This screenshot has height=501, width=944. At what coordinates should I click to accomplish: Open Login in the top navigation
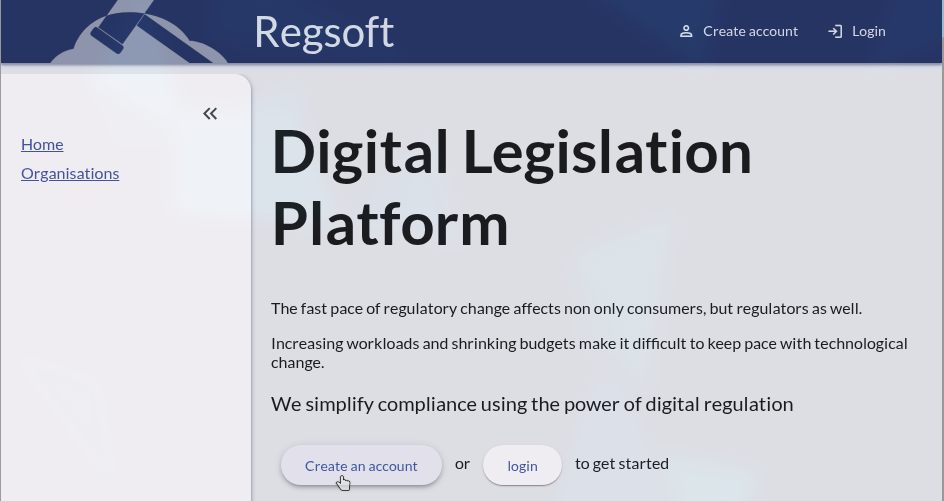868,31
